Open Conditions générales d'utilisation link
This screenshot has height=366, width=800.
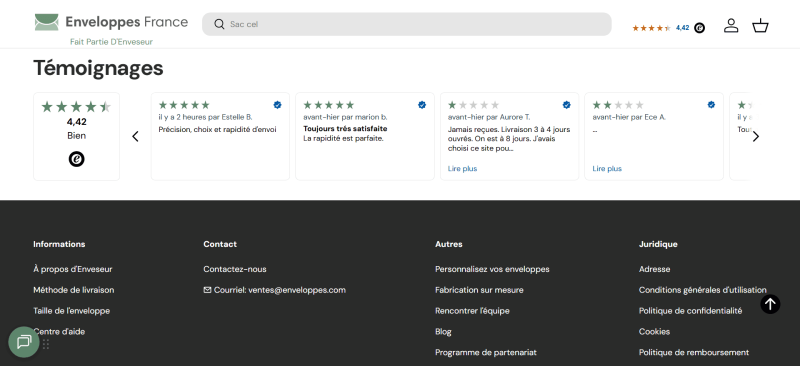click(x=703, y=290)
